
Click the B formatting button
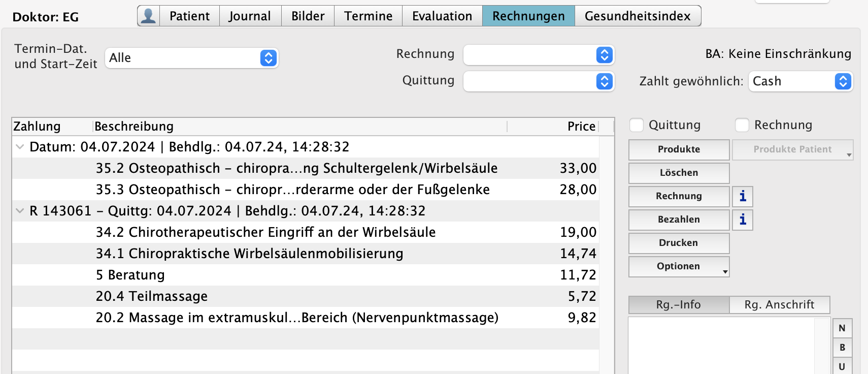click(x=842, y=348)
